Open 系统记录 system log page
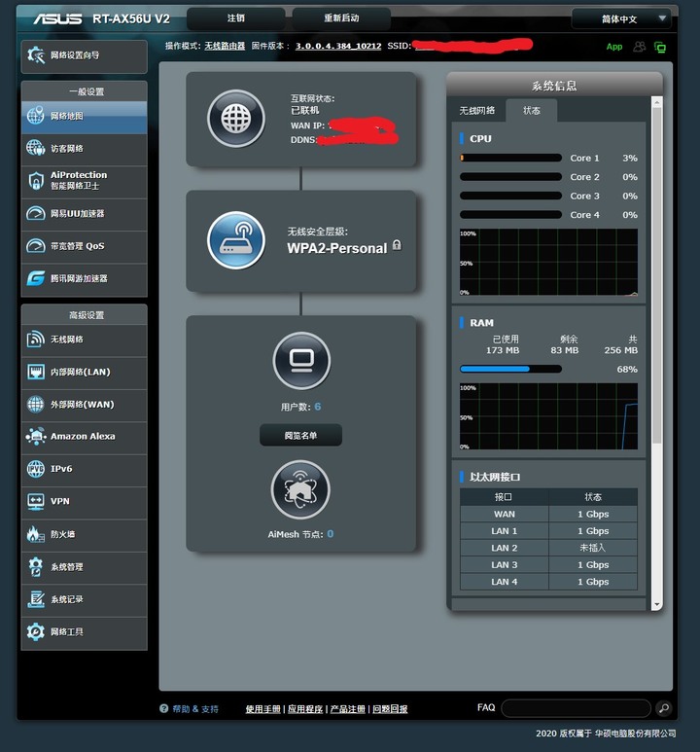The image size is (700, 752). pos(84,600)
